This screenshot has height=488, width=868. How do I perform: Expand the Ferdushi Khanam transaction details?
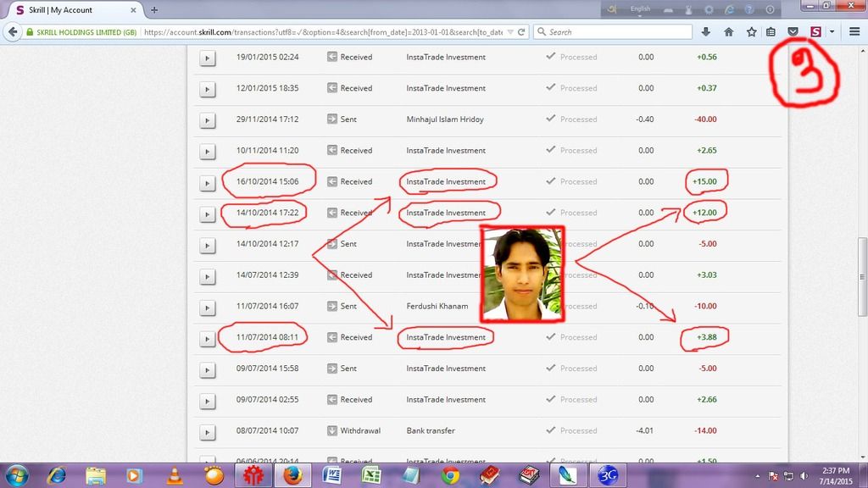(207, 307)
